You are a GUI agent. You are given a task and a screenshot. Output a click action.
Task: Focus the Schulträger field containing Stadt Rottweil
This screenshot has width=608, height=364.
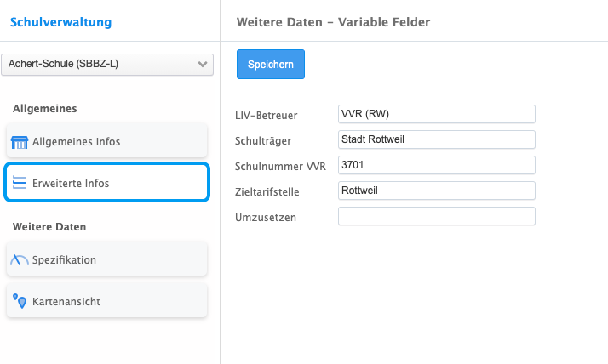[436, 139]
